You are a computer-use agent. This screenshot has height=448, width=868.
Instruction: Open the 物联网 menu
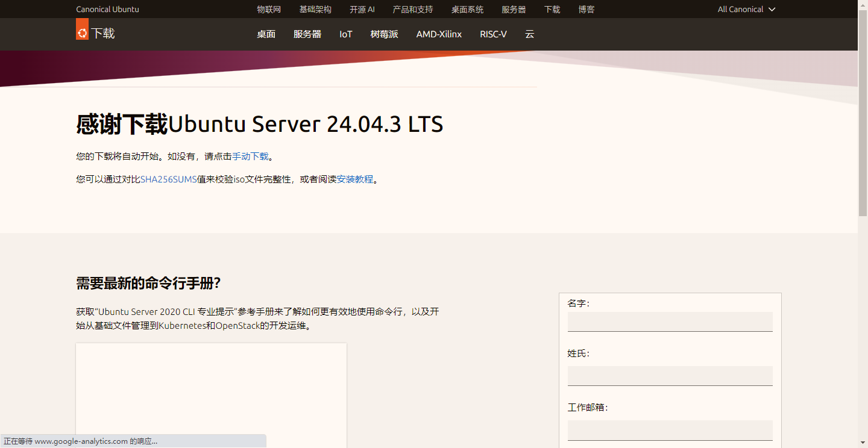[x=269, y=9]
